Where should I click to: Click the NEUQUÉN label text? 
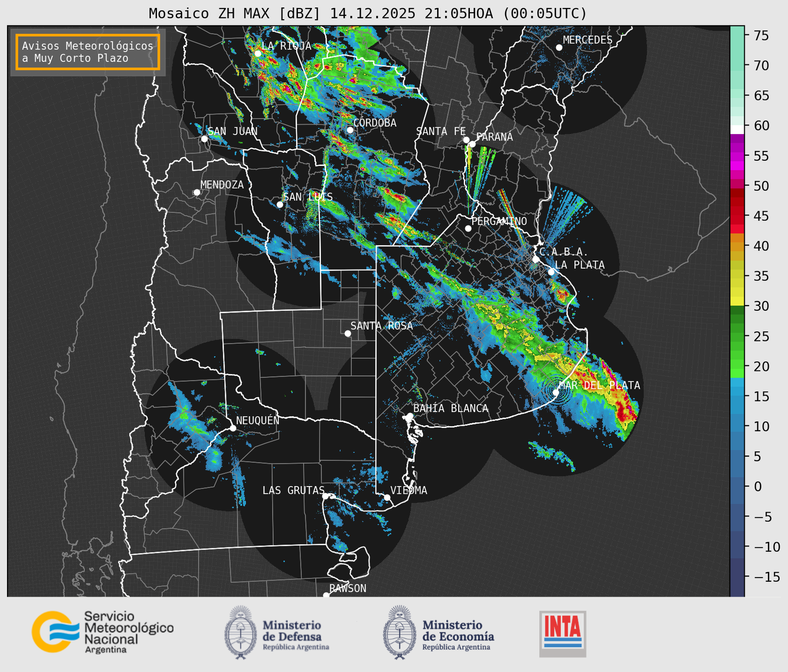258,420
